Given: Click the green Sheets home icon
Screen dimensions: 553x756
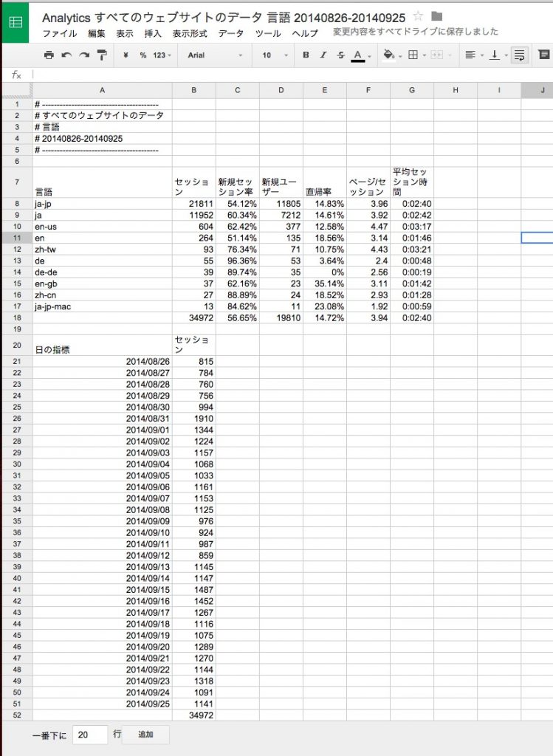Looking at the screenshot, I should (x=16, y=22).
